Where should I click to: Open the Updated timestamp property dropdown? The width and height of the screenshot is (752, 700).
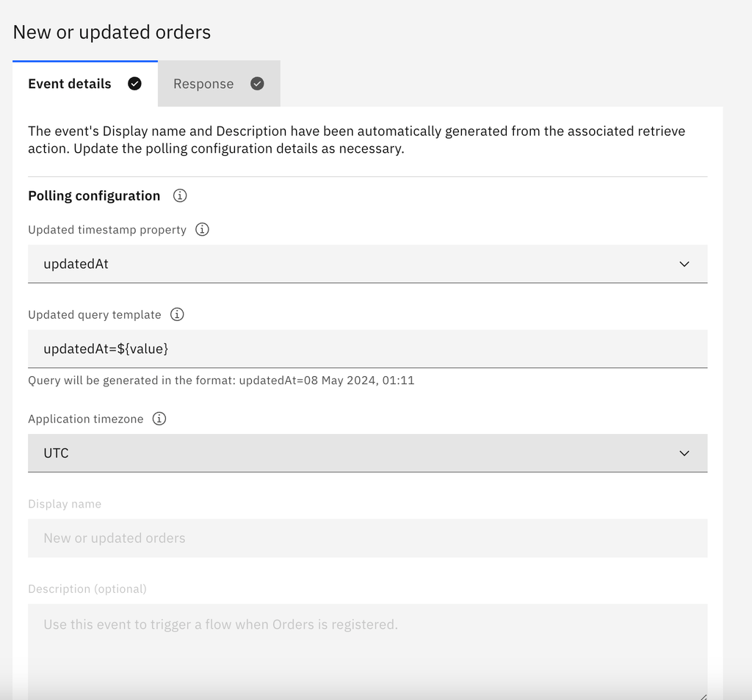tap(367, 264)
